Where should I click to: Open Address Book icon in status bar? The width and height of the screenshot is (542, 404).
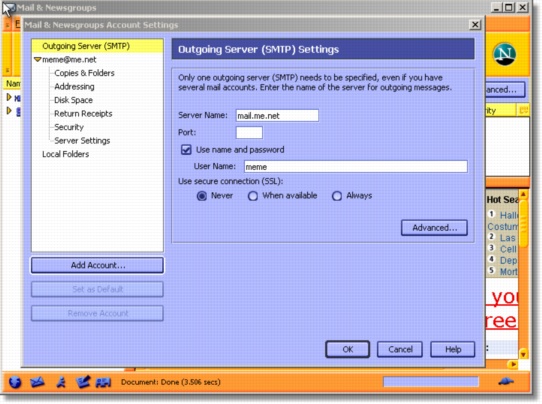click(103, 382)
